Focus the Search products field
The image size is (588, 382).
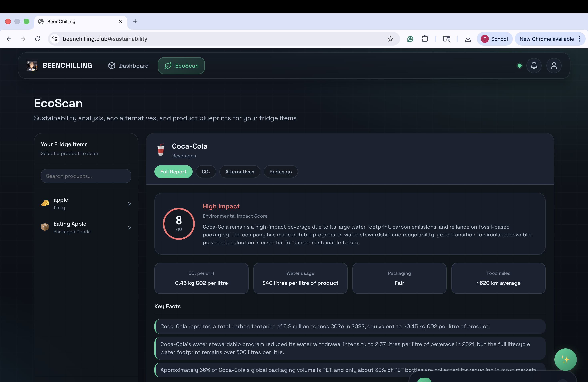pyautogui.click(x=86, y=176)
